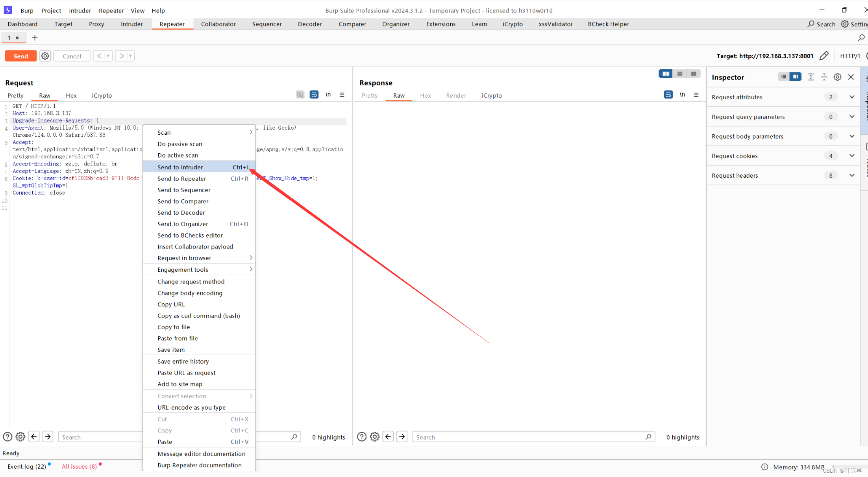Click tab search magnifier icon on tab bar
The height and width of the screenshot is (477, 868).
pyautogui.click(x=861, y=38)
